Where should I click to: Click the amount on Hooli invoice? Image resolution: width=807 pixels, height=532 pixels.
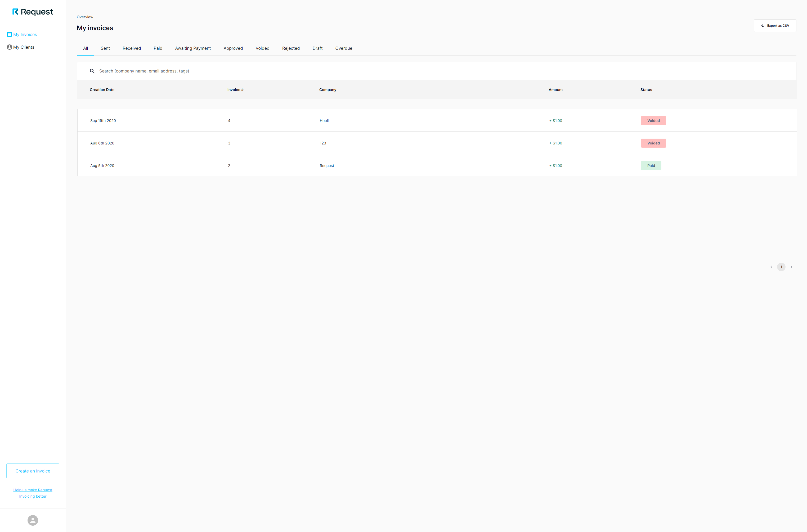coord(556,121)
